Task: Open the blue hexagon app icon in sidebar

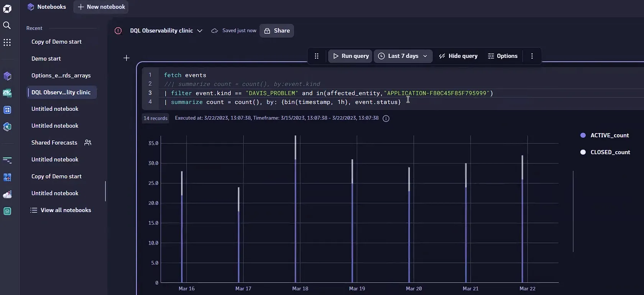Action: [x=7, y=127]
